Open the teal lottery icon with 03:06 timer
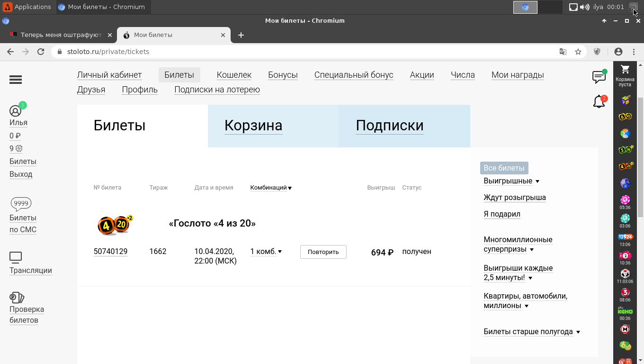The height and width of the screenshot is (364, 644). coord(625,218)
